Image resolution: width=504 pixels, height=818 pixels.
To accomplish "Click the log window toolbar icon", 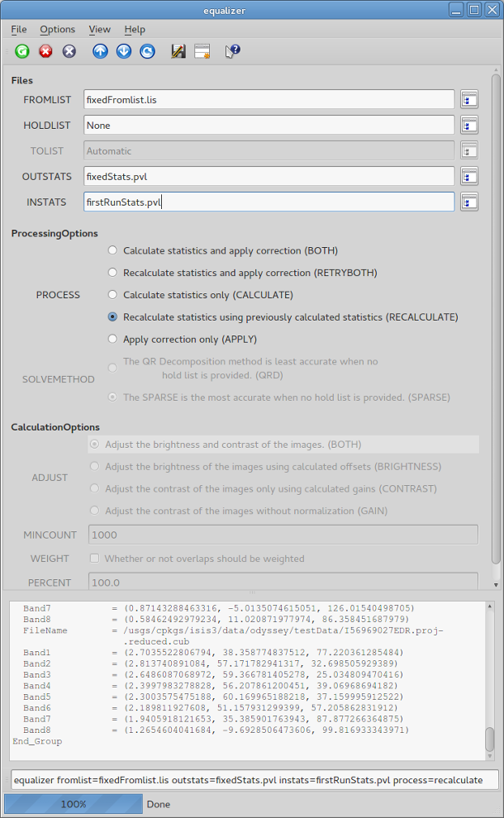I will [202, 51].
